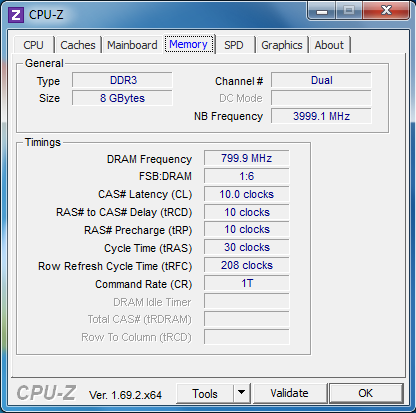This screenshot has height=413, width=416.
Task: Click the 'NB Frequency' label
Action: click(x=229, y=116)
